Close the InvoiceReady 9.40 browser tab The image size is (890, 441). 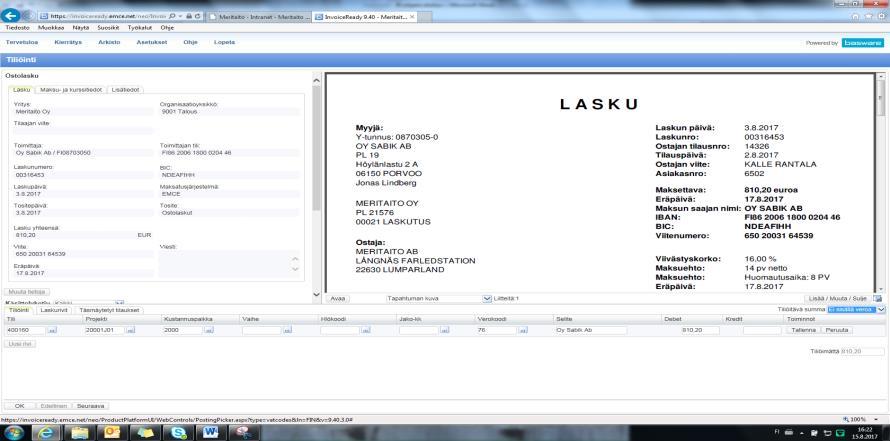[x=412, y=16]
